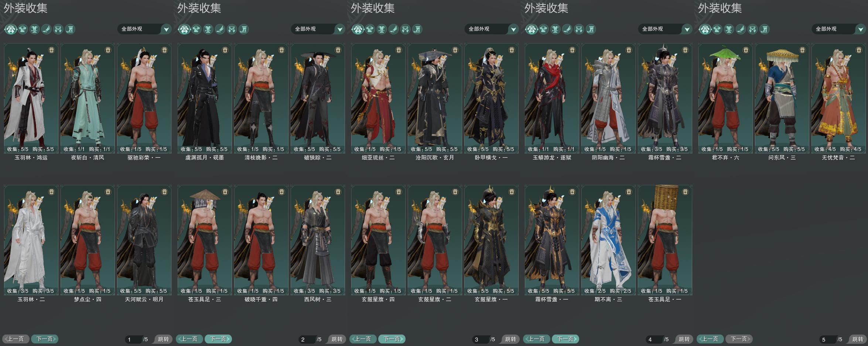Toggle full-outfit filter in fifth panel
Screen dimensions: 868x346
[705, 29]
